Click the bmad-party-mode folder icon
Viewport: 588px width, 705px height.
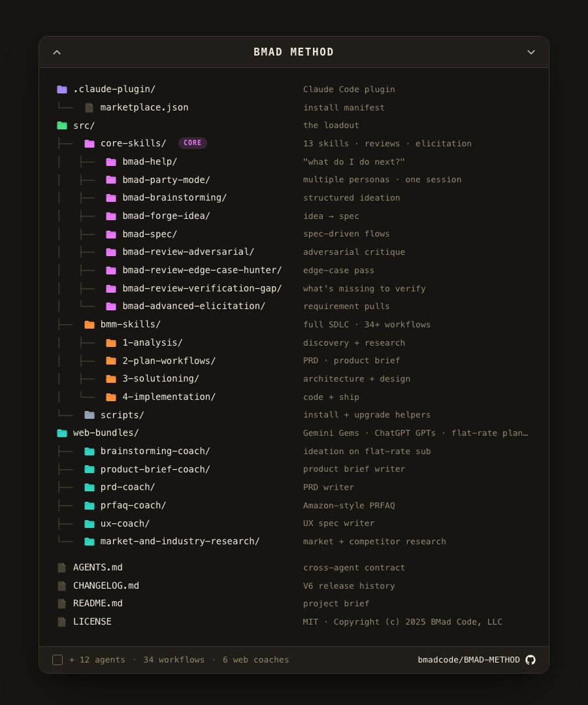111,180
